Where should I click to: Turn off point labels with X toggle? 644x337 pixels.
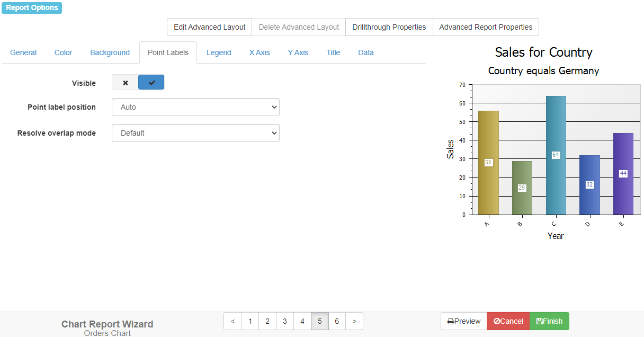125,83
